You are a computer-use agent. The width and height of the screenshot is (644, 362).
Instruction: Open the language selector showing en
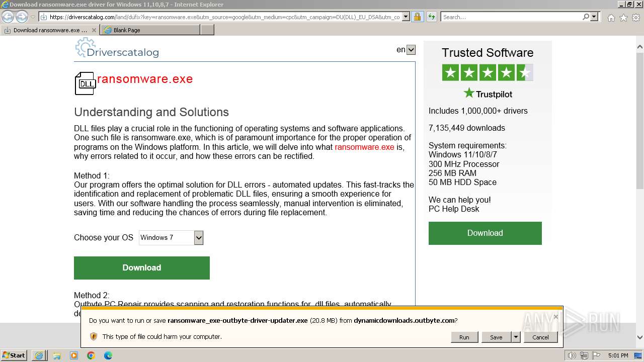point(406,50)
